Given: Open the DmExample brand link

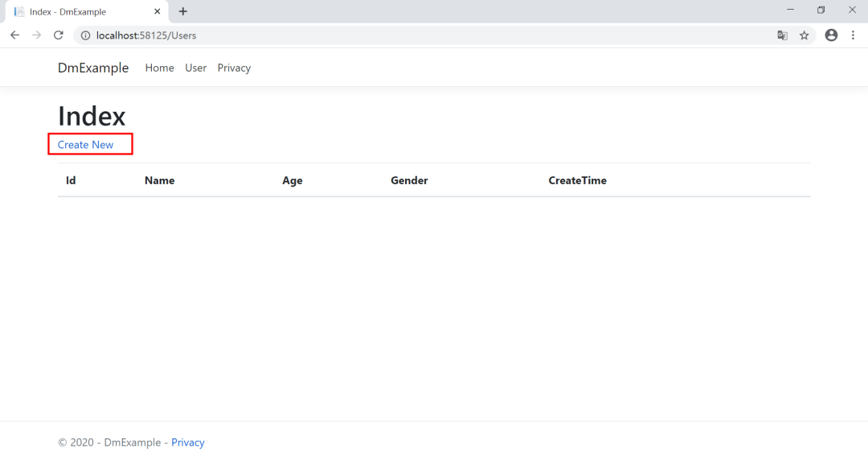Looking at the screenshot, I should [x=93, y=68].
